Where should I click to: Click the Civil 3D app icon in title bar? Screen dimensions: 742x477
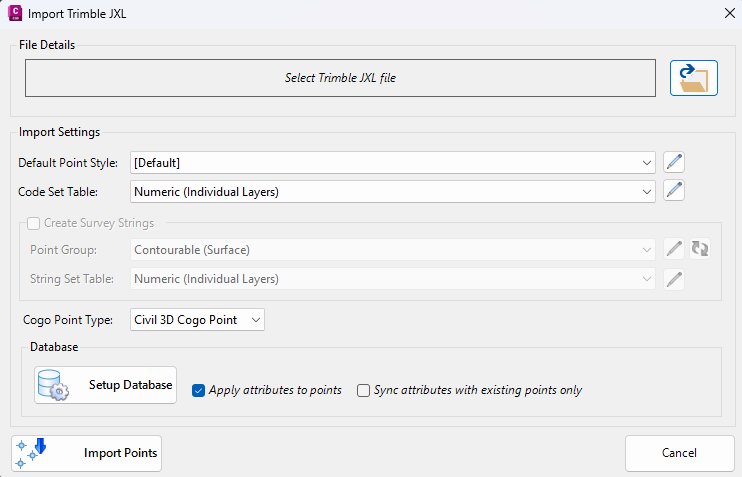click(15, 13)
